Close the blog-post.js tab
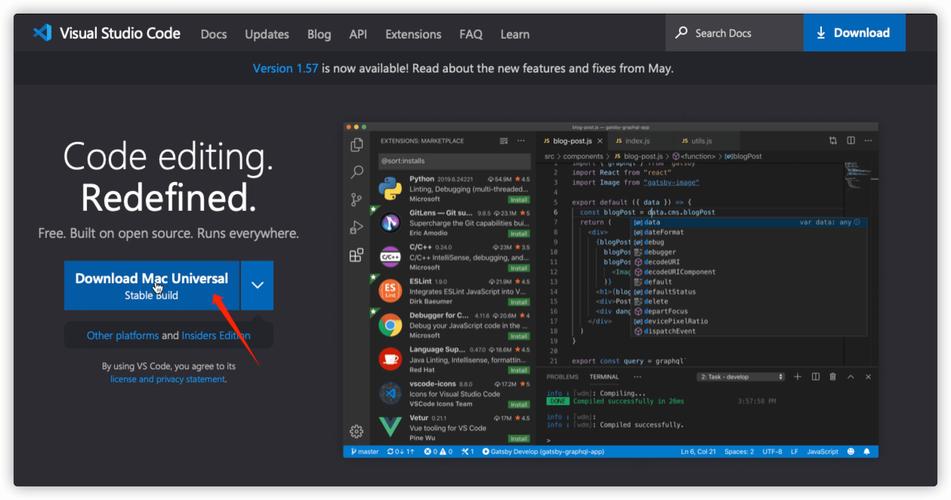Viewport: 951px width, 500px height. 600,141
